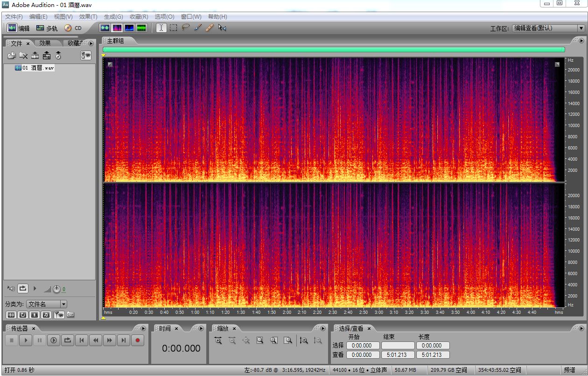Close the 文件 panel tab
Image resolution: width=588 pixels, height=376 pixels.
(28, 43)
